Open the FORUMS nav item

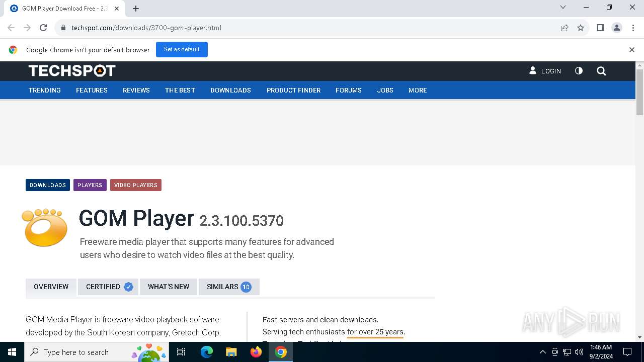[349, 90]
